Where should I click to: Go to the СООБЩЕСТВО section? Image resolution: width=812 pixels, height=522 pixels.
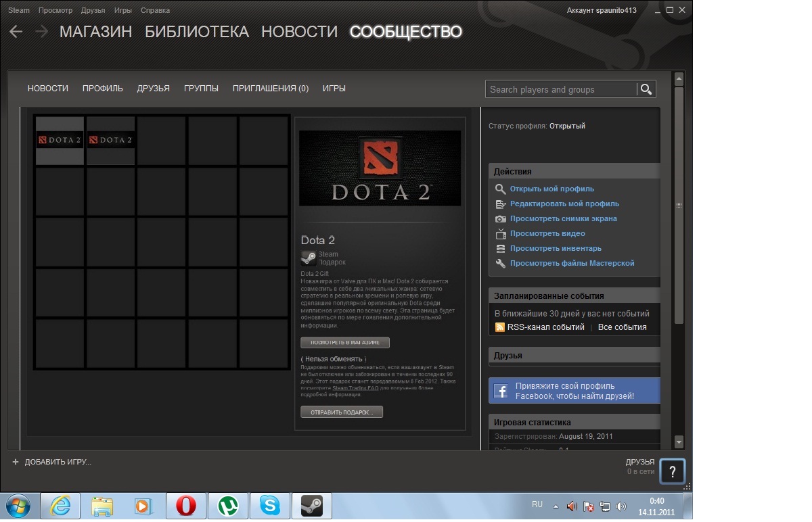pos(406,32)
